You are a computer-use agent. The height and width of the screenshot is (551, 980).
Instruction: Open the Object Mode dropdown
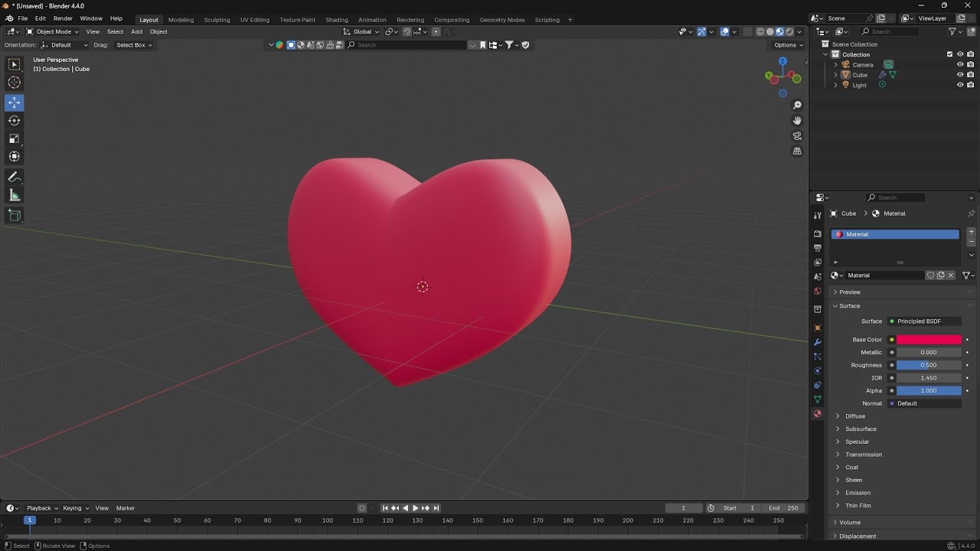point(52,31)
